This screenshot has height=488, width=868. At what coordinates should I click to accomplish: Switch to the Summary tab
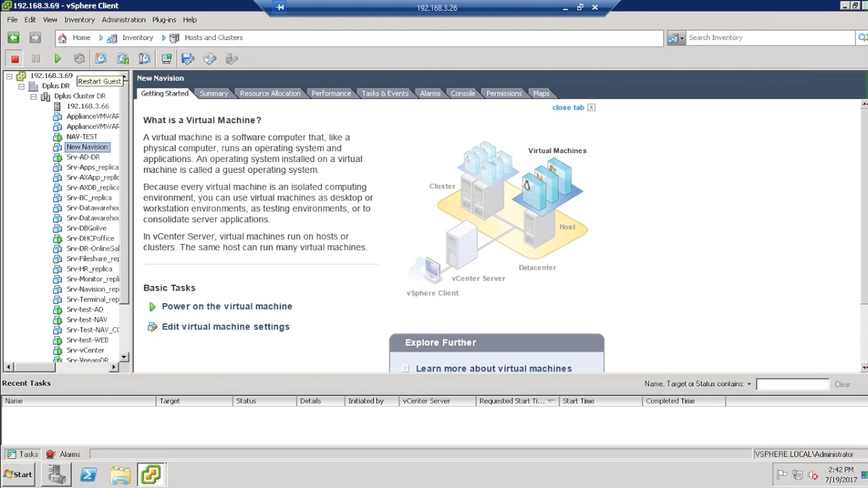(x=214, y=94)
